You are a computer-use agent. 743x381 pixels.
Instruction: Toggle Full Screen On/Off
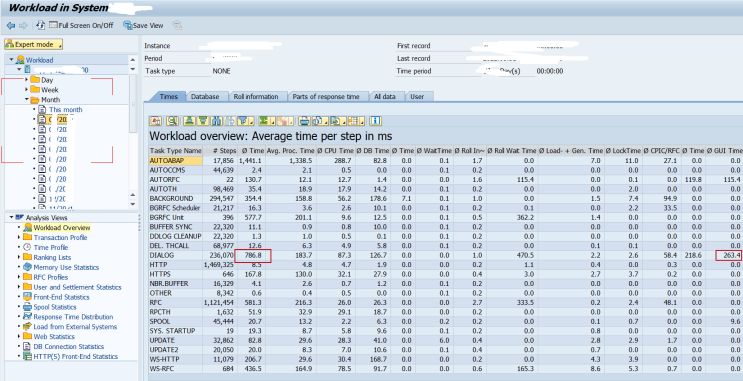point(81,25)
